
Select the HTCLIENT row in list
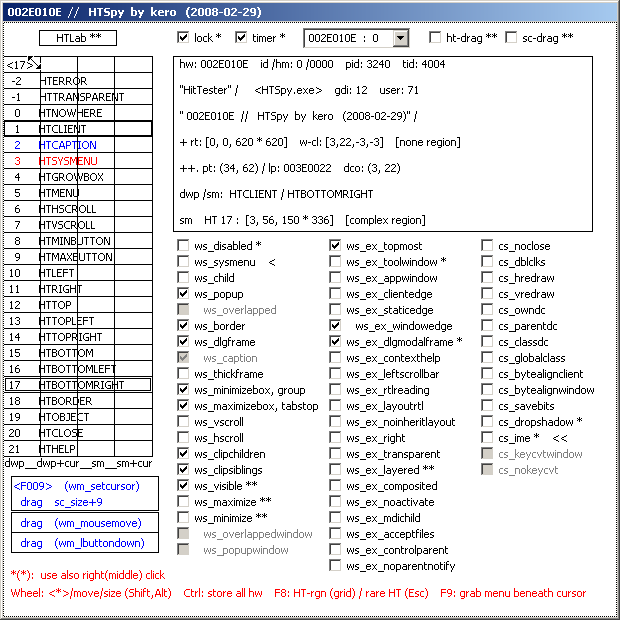click(78, 129)
